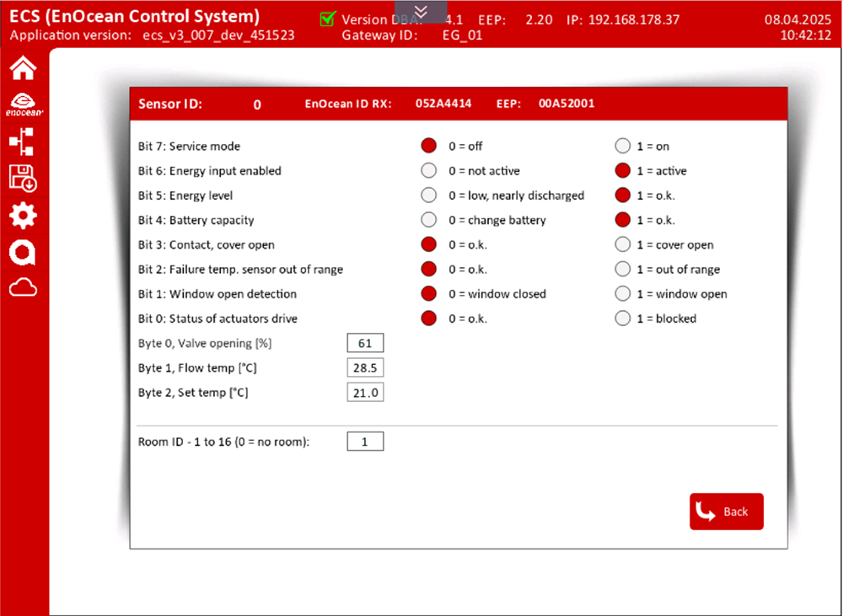Click the magnifier 'a' sidebar icon
Viewport: 843px width, 616px height.
pyautogui.click(x=23, y=253)
